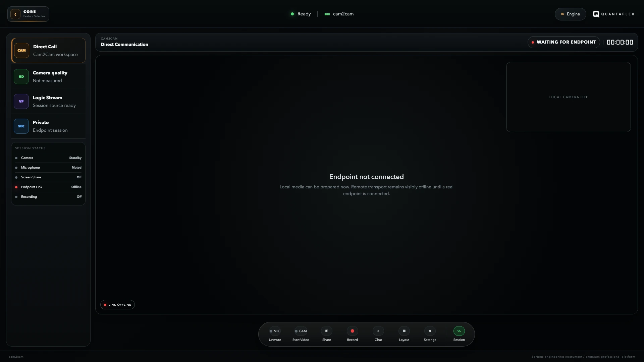The height and width of the screenshot is (362, 644).
Task: Click the Session Status heading
Action: (x=30, y=148)
